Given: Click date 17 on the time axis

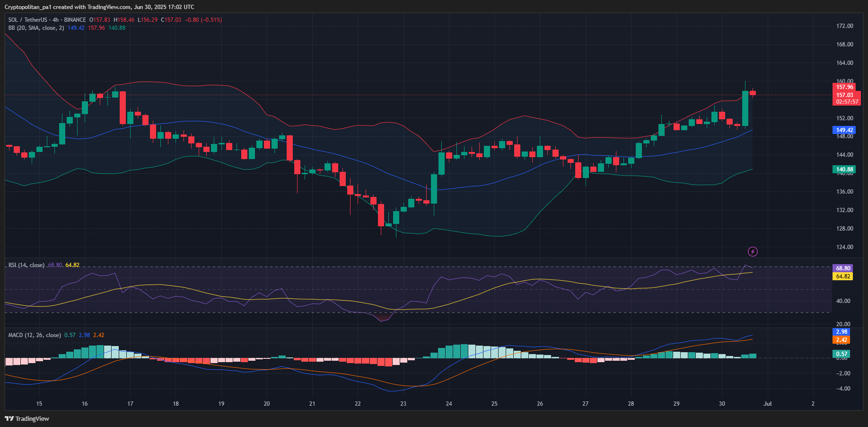Looking at the screenshot, I should pos(130,404).
